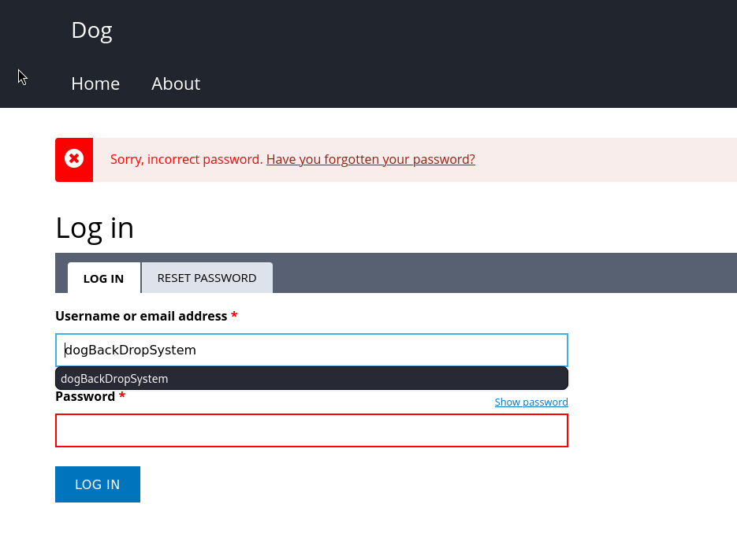The image size is (737, 560).
Task: Toggle Show password
Action: [531, 402]
